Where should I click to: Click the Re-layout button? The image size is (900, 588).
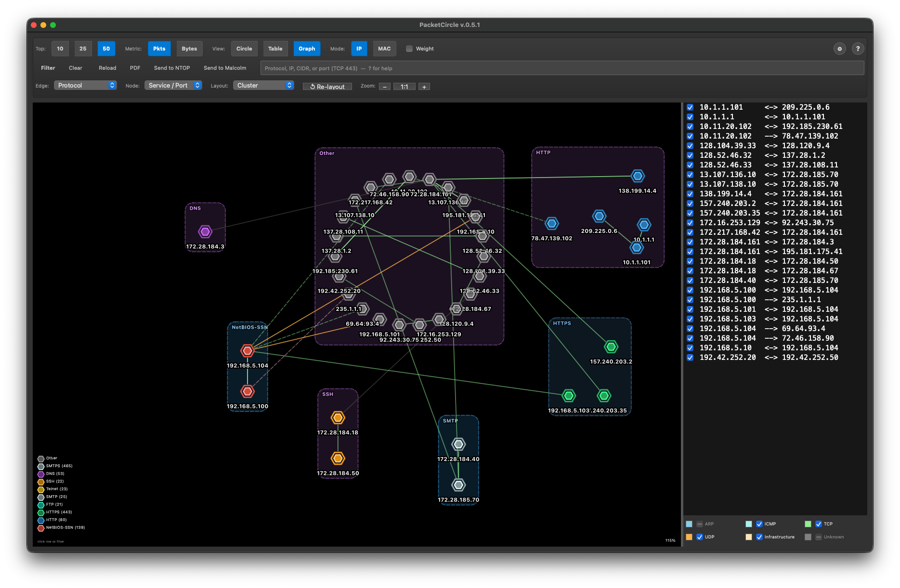[x=327, y=87]
